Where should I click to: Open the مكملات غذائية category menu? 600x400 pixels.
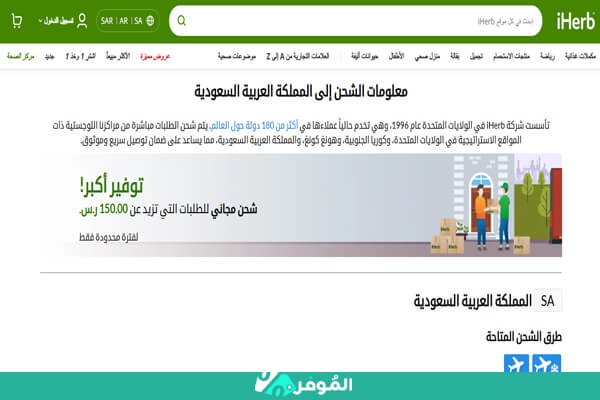[580, 56]
